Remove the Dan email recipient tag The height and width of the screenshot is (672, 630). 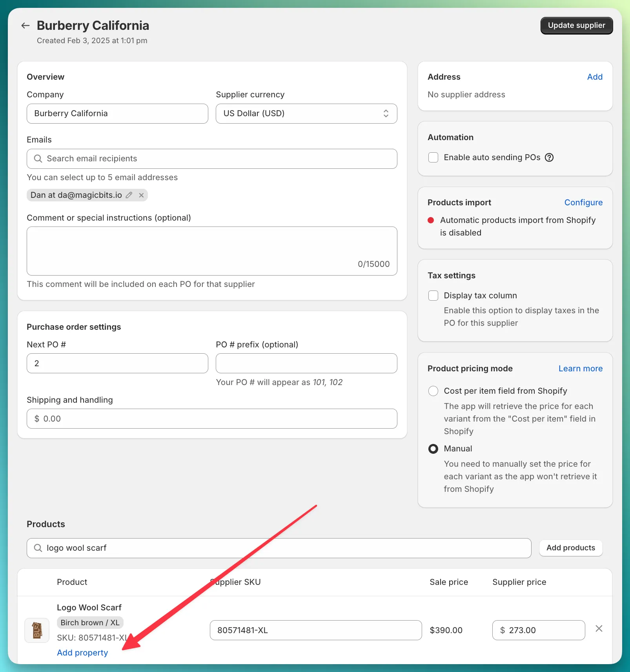141,195
